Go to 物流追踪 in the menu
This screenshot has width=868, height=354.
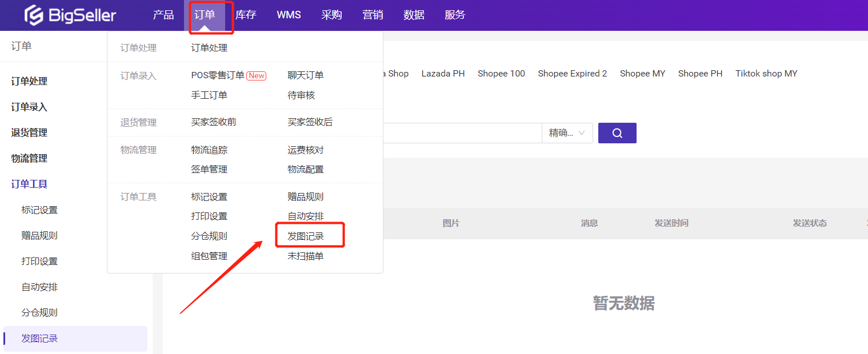[x=209, y=150]
